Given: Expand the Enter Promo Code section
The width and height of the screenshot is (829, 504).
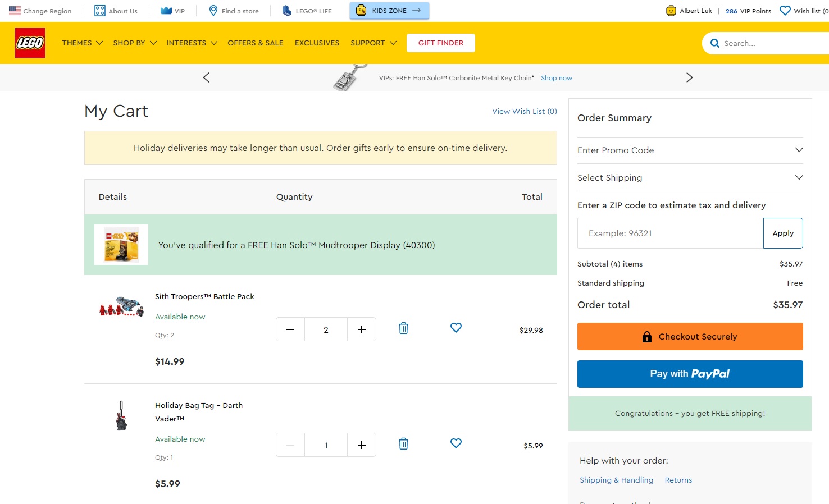Looking at the screenshot, I should (690, 150).
